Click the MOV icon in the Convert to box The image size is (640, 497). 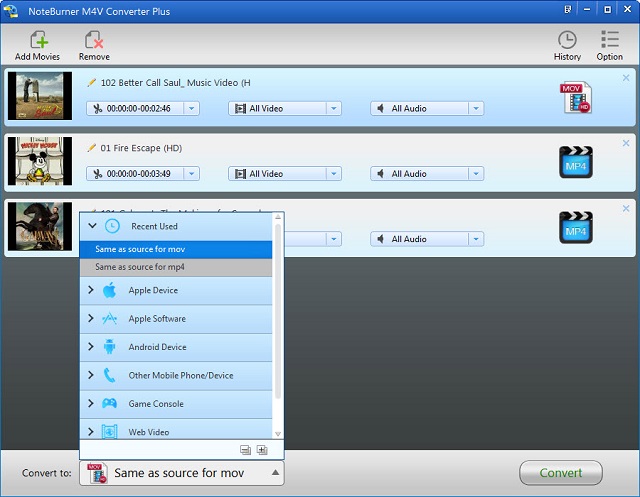point(97,473)
